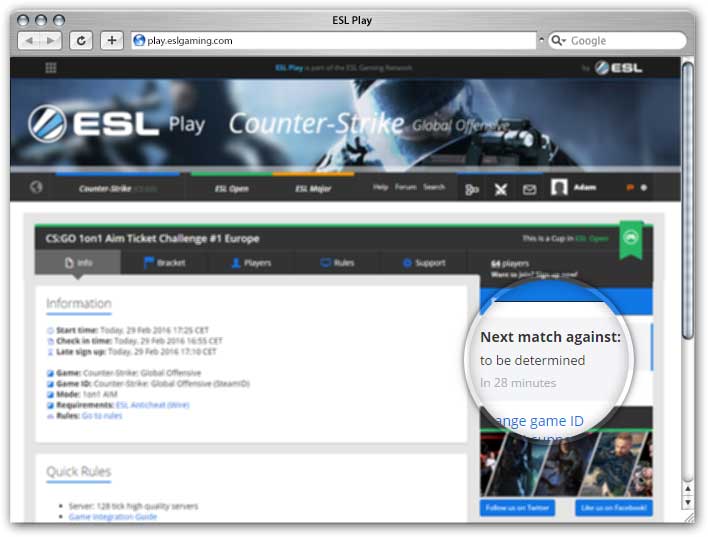Click the scrollbar down arrow
The width and height of the screenshot is (708, 537).
coord(688,502)
